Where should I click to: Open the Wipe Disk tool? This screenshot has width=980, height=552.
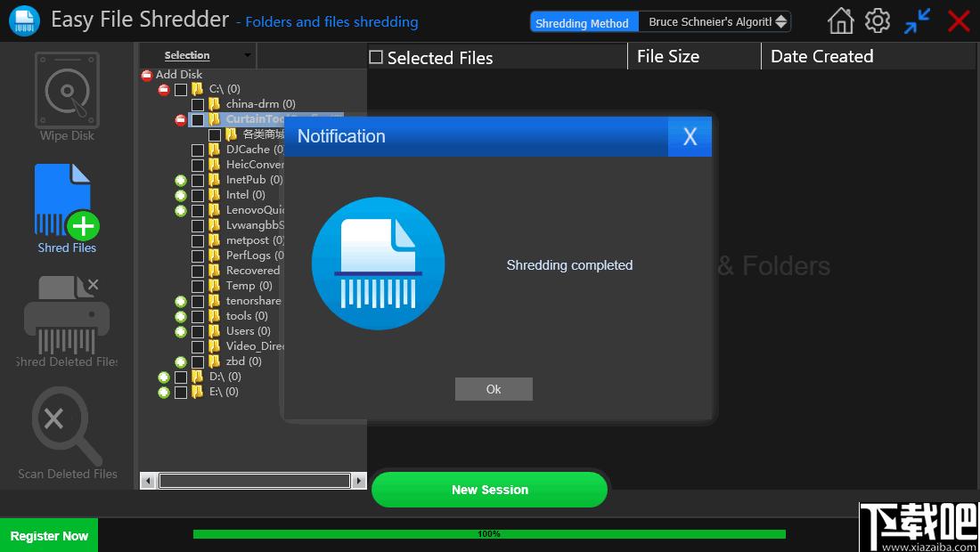(x=67, y=97)
